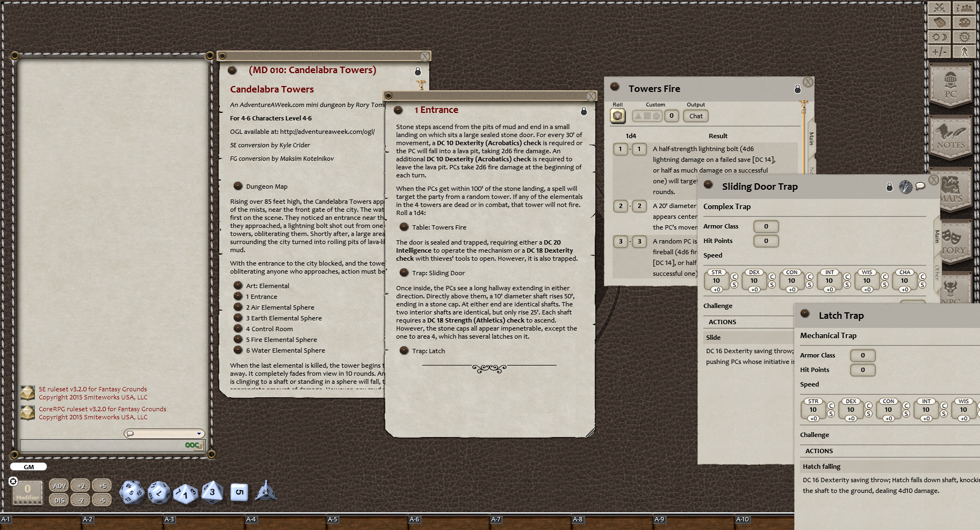Click the Armor Class field in Sliding Door Trap
980x530 pixels.
coord(766,226)
